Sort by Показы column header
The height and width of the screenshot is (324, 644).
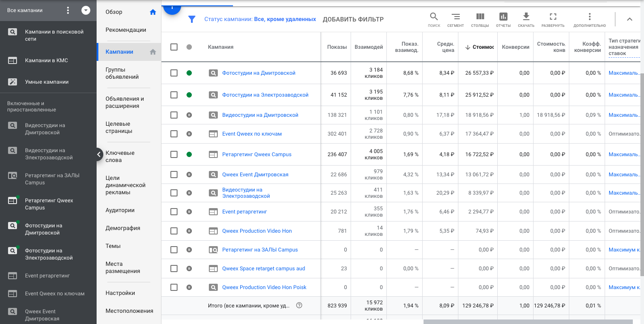click(337, 47)
